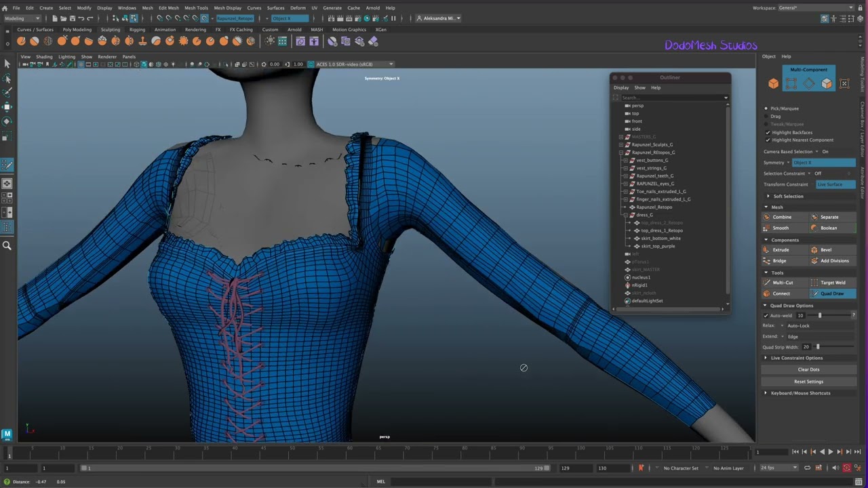Activate the Move tool in toolbox

[x=7, y=107]
